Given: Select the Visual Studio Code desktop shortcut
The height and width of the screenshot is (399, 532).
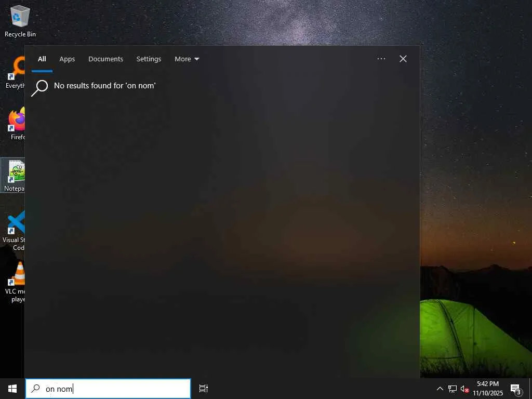Looking at the screenshot, I should [14, 231].
